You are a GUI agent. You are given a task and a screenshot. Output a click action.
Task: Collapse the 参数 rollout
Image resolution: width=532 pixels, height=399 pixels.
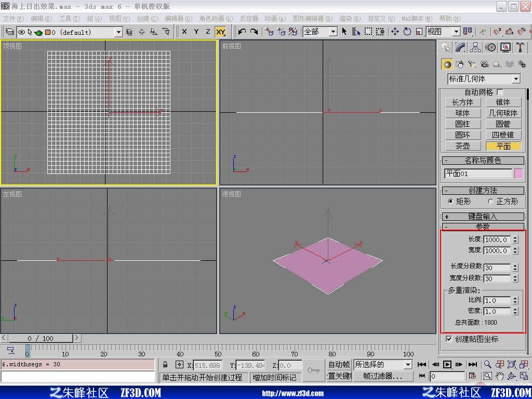pyautogui.click(x=483, y=227)
